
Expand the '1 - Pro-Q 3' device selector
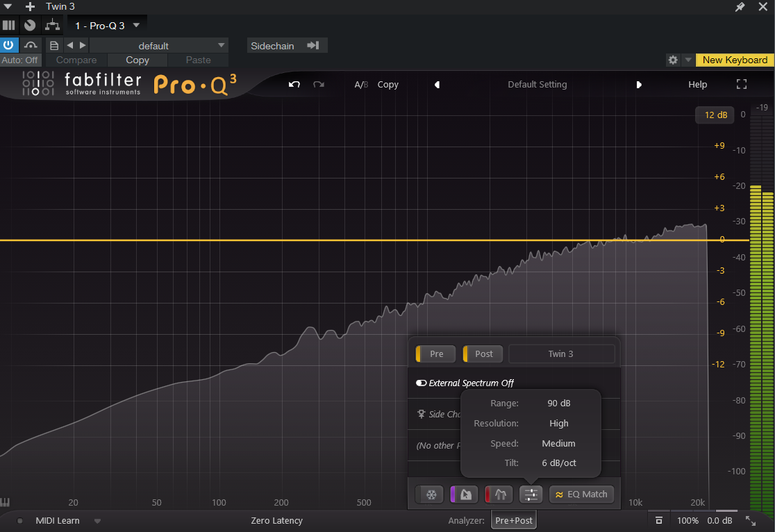click(x=107, y=26)
